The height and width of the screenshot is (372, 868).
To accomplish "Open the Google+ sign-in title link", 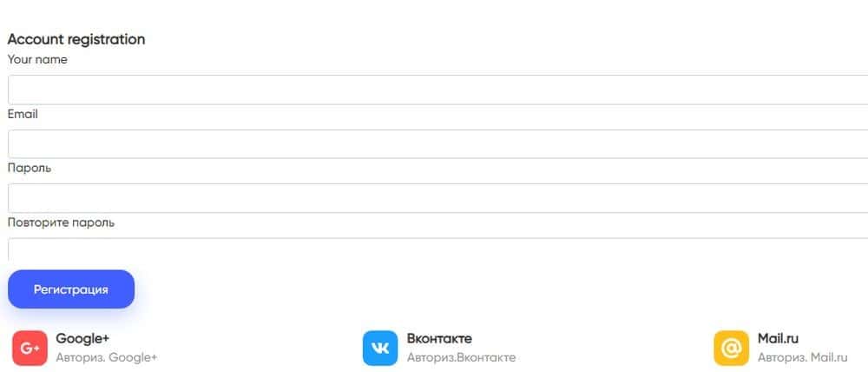I will (82, 338).
